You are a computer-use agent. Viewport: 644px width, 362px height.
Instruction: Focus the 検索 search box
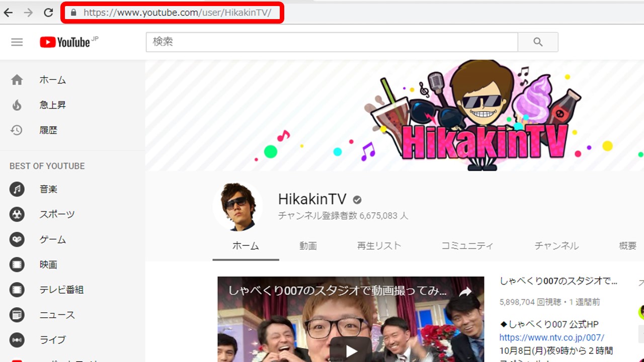pos(332,42)
